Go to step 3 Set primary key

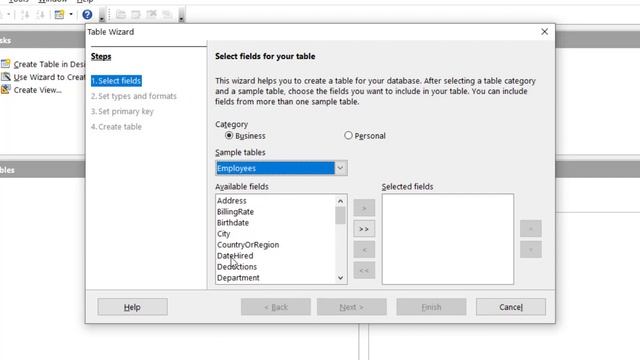(x=122, y=111)
